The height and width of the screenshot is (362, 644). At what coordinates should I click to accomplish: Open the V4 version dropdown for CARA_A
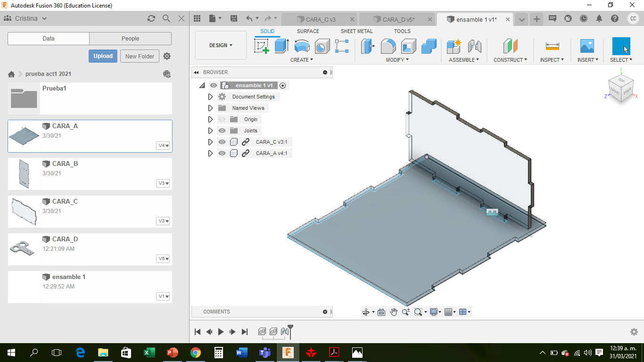tap(164, 146)
